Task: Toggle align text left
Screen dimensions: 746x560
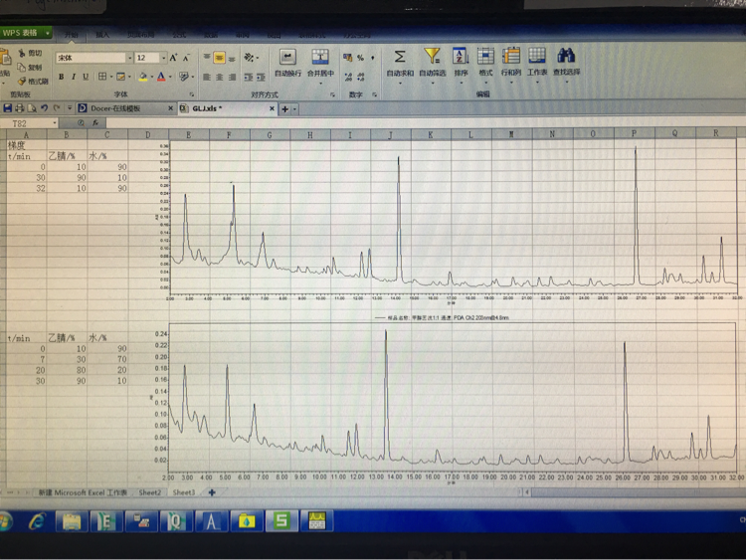Action: coord(207,77)
